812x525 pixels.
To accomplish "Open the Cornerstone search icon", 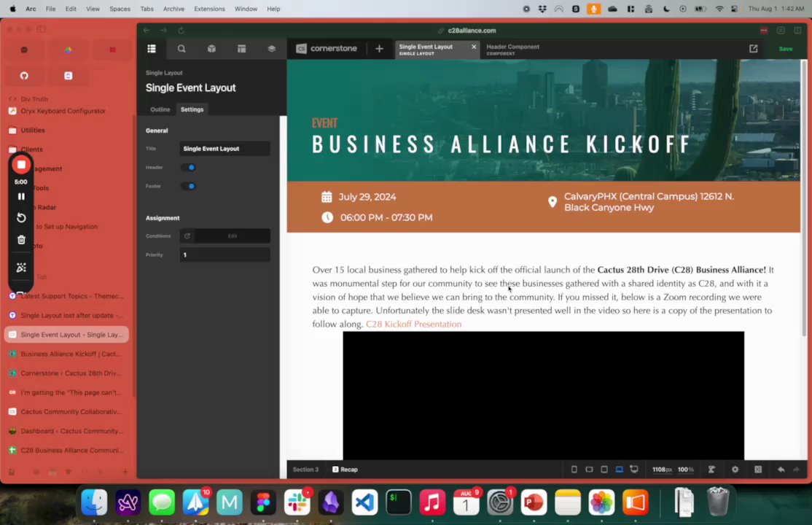I will pyautogui.click(x=181, y=49).
